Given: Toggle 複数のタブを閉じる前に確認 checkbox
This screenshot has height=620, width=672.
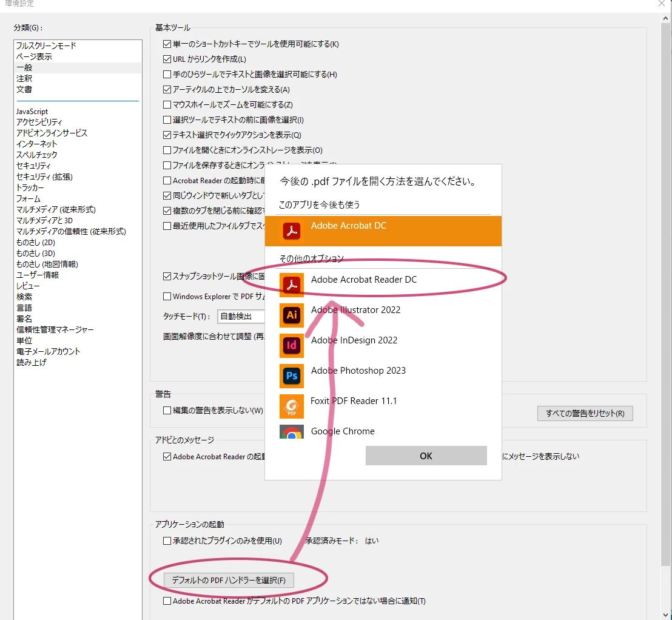Looking at the screenshot, I should click(x=167, y=211).
